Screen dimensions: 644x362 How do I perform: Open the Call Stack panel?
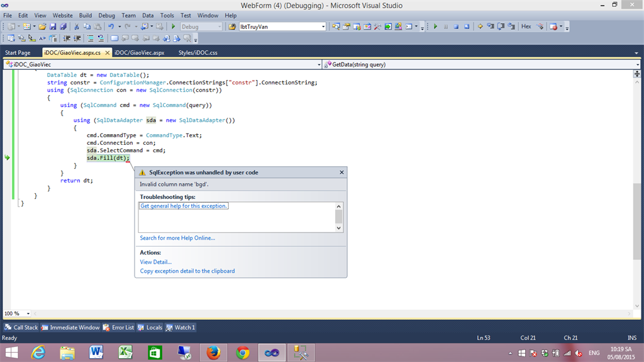21,327
